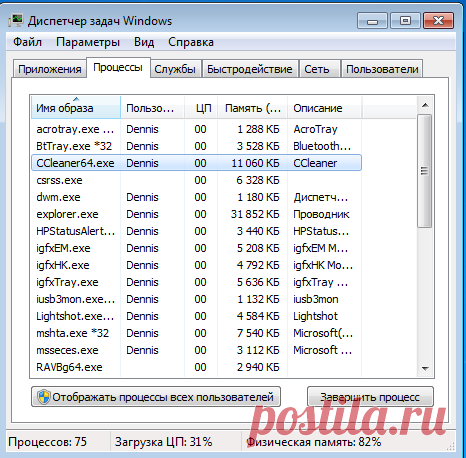The width and height of the screenshot is (466, 458).
Task: Sort by ЦП column header
Action: pos(201,108)
